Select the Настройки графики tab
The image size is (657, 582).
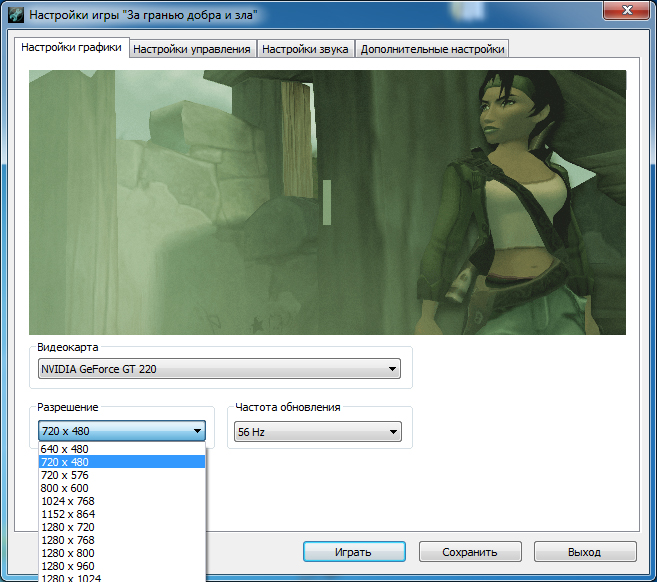click(72, 47)
